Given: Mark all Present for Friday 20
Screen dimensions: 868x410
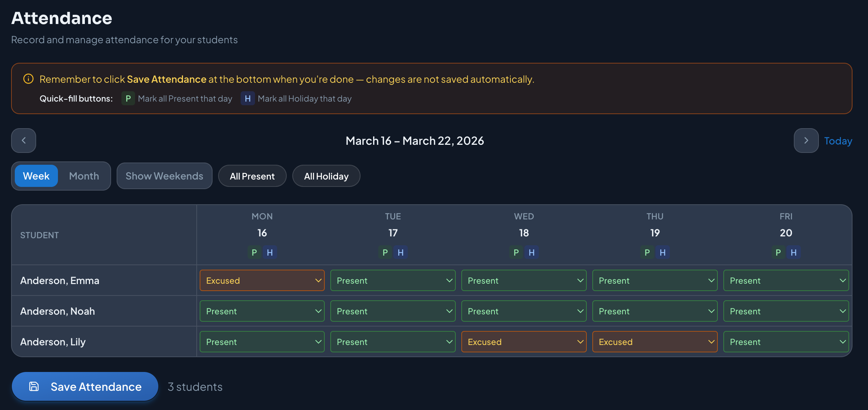Looking at the screenshot, I should [778, 252].
